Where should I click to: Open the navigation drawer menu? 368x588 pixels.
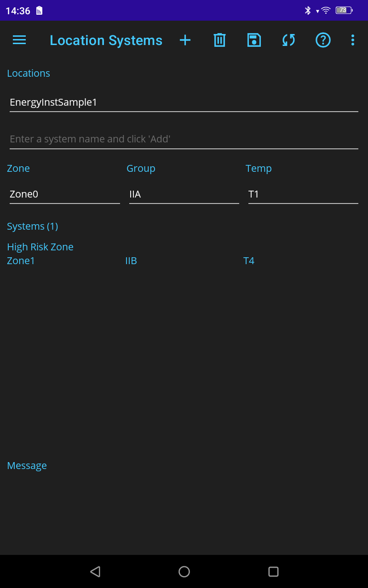pyautogui.click(x=19, y=40)
